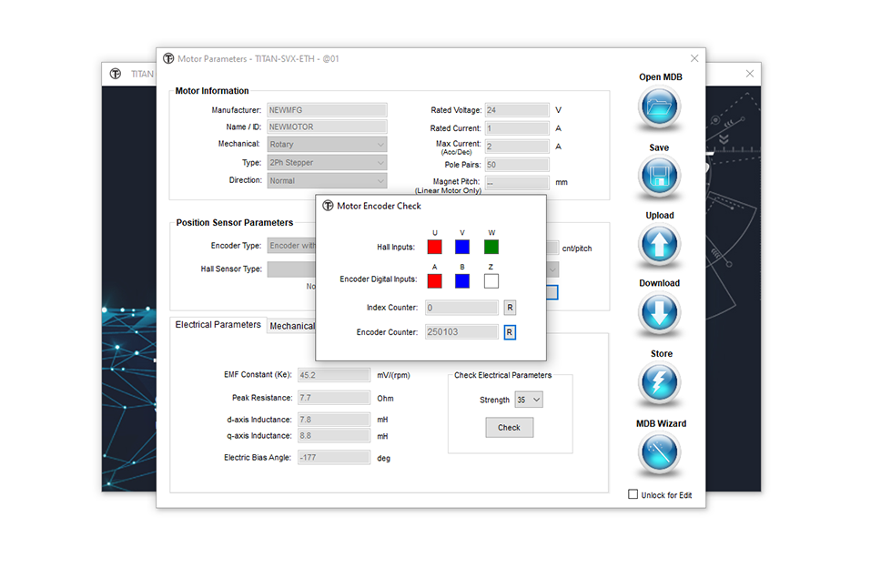Enable the Unlock for Edit checkbox
Viewport: 881px width, 588px height.
pyautogui.click(x=633, y=494)
